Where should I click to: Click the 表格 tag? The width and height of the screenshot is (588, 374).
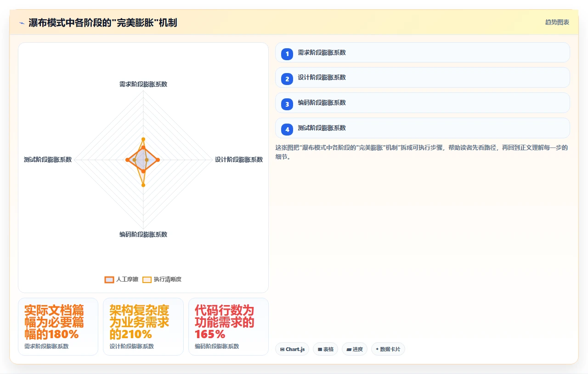(325, 349)
